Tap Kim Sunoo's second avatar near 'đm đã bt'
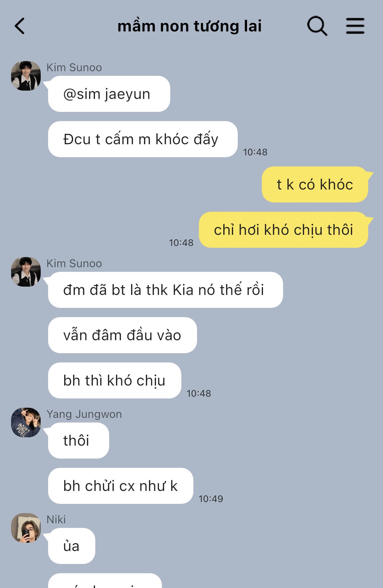The height and width of the screenshot is (588, 383). click(x=26, y=272)
